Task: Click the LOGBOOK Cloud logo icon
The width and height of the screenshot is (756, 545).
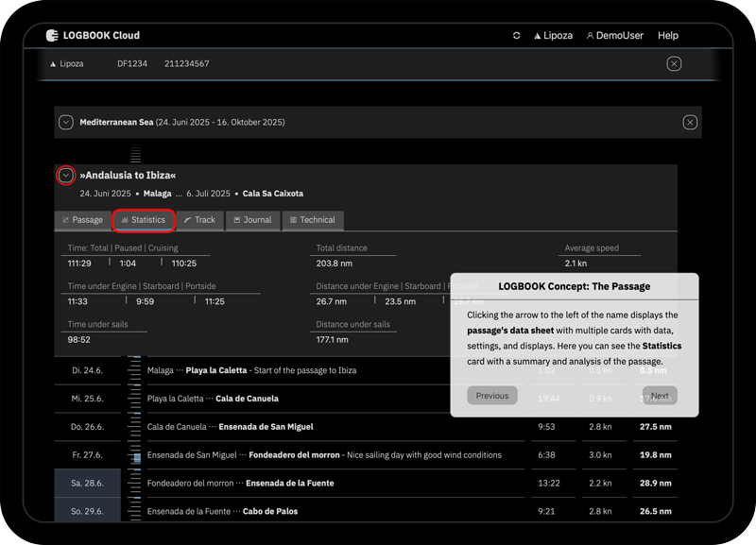Action: pos(52,36)
